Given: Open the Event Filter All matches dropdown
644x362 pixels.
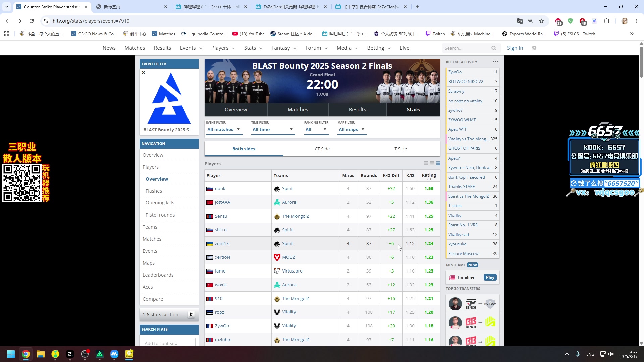Looking at the screenshot, I should pyautogui.click(x=224, y=130).
